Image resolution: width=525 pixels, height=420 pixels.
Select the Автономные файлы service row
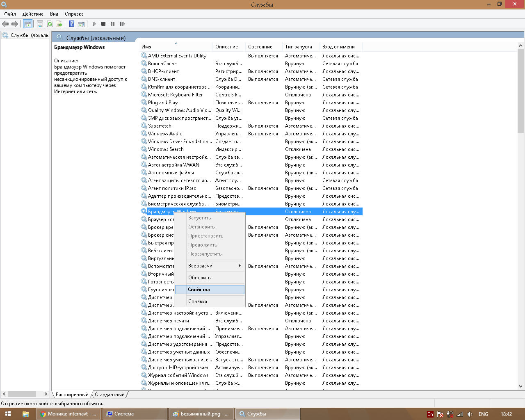251,173
